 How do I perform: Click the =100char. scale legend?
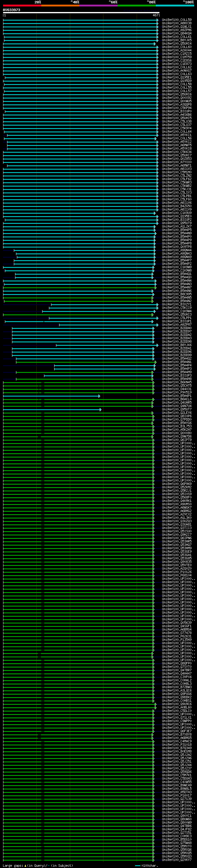pyautogui.click(x=147, y=866)
